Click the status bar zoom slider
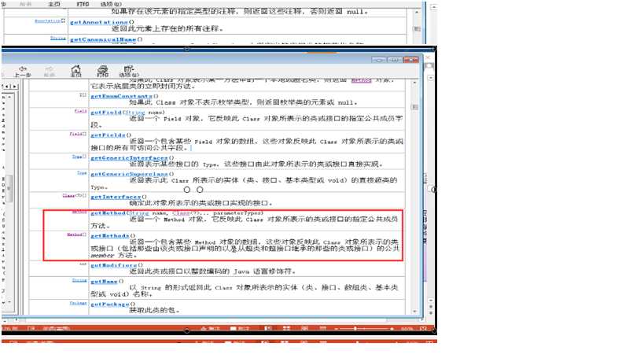 [x=363, y=329]
